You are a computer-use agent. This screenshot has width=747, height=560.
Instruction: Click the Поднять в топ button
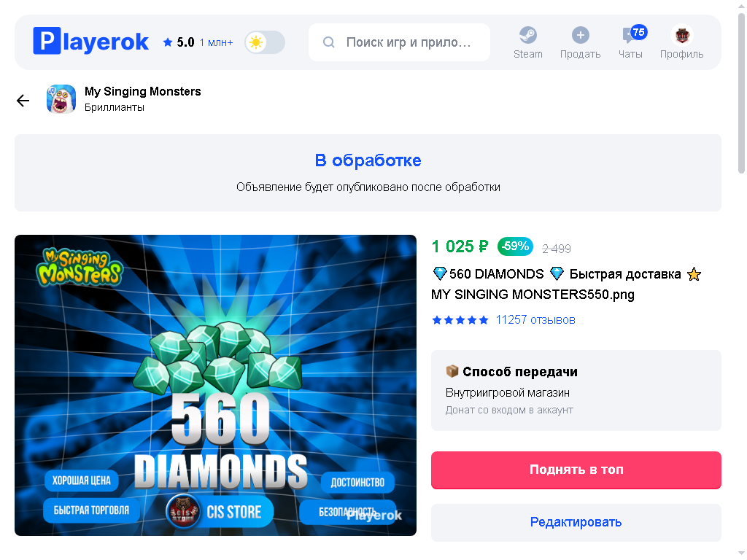point(576,470)
